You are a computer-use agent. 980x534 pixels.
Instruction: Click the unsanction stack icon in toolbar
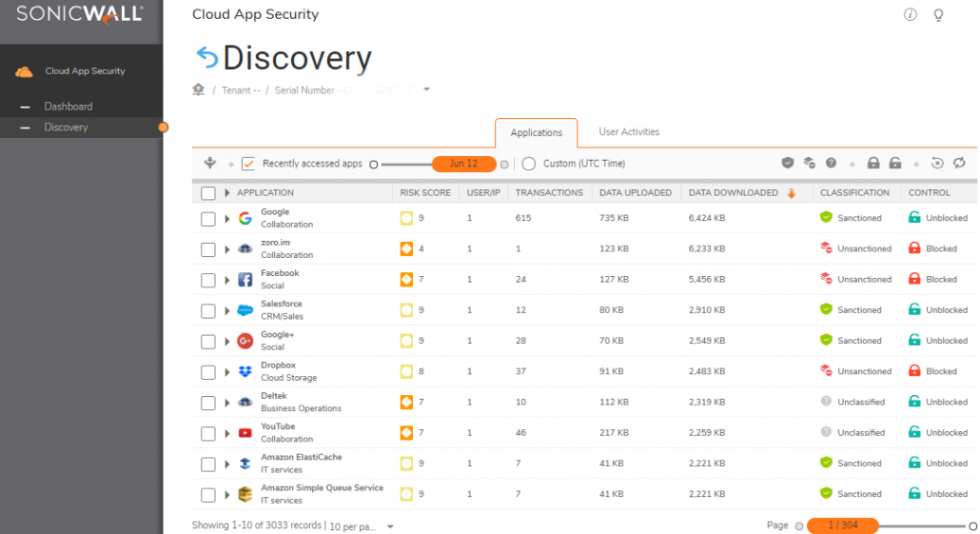coord(810,163)
